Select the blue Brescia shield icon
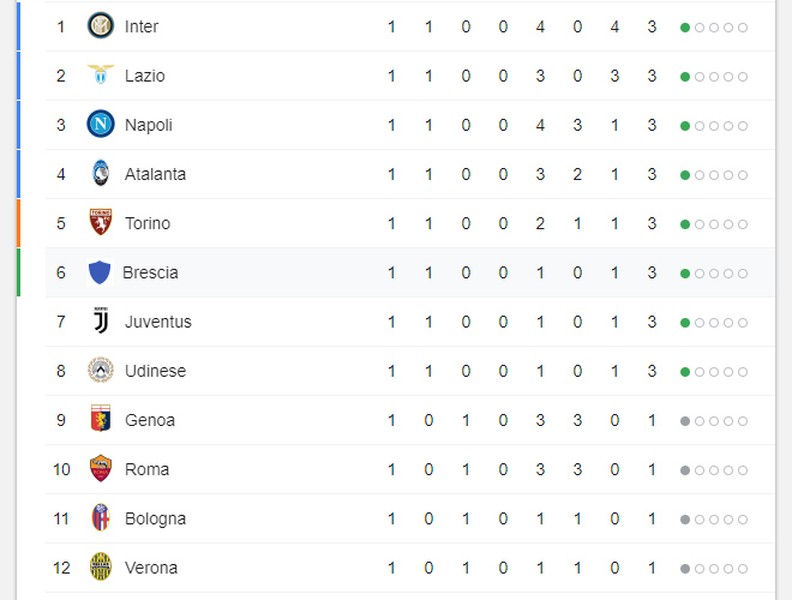 [100, 272]
